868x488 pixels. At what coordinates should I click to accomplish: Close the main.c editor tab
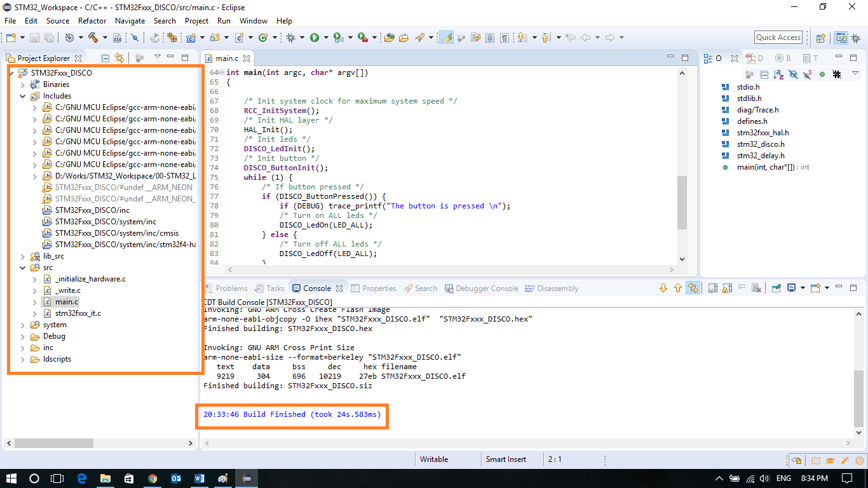247,58
